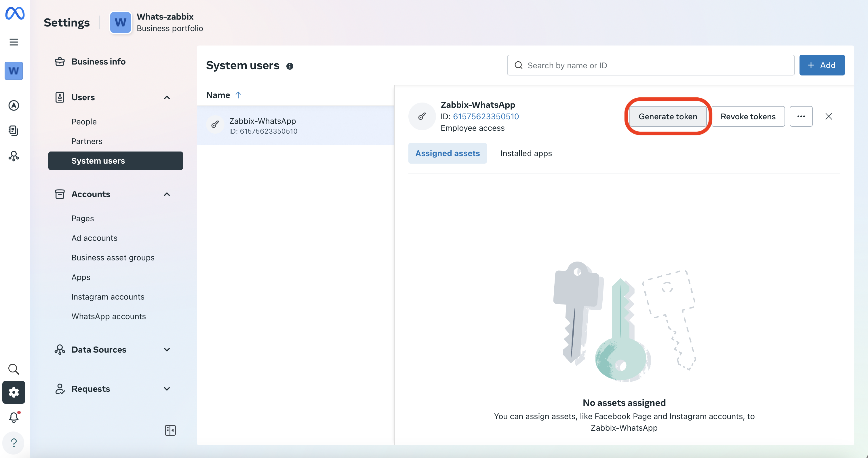The width and height of the screenshot is (868, 458).
Task: Click the Business info briefcase icon
Action: click(60, 62)
